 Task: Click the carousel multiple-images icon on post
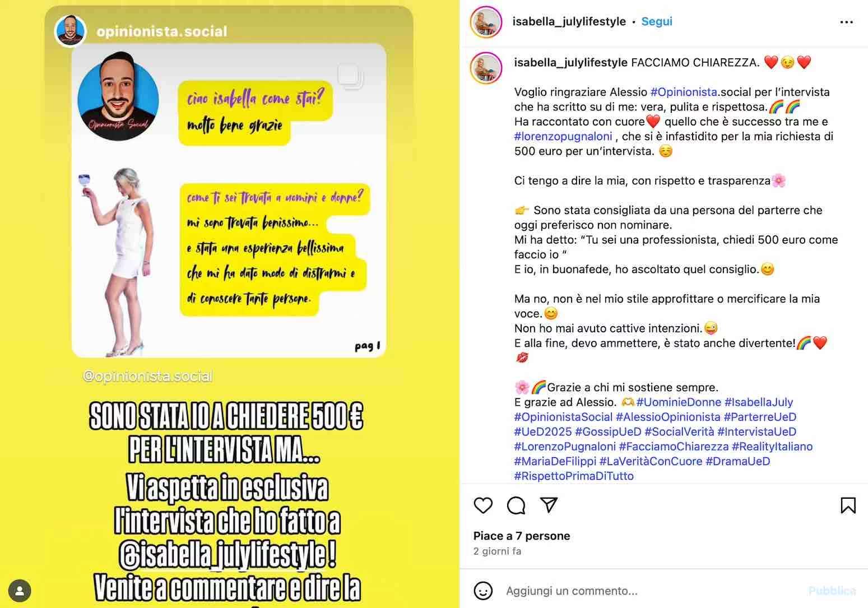coord(350,76)
